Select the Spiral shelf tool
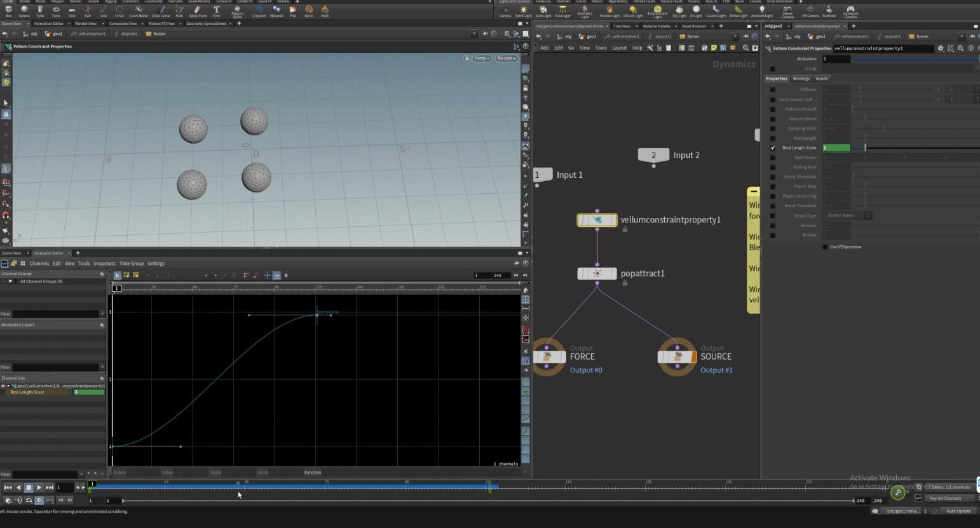The image size is (980, 528). [309, 11]
